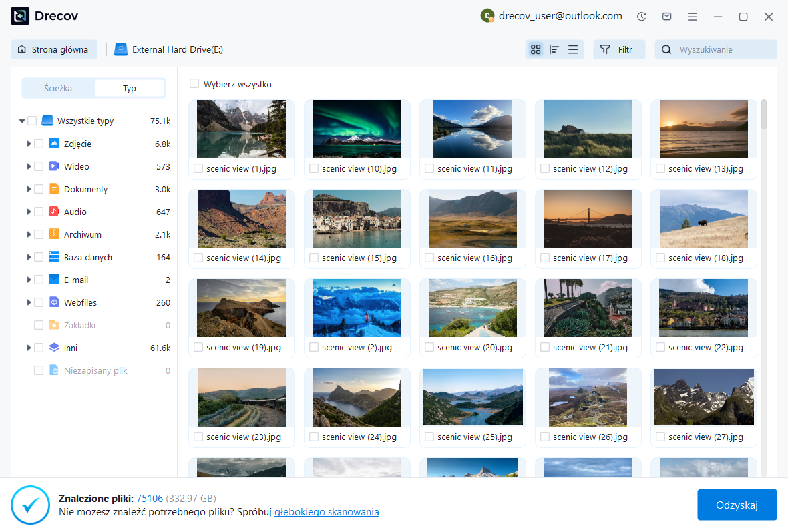Open the messages envelope icon
Screen dimensions: 788x532
[666, 17]
